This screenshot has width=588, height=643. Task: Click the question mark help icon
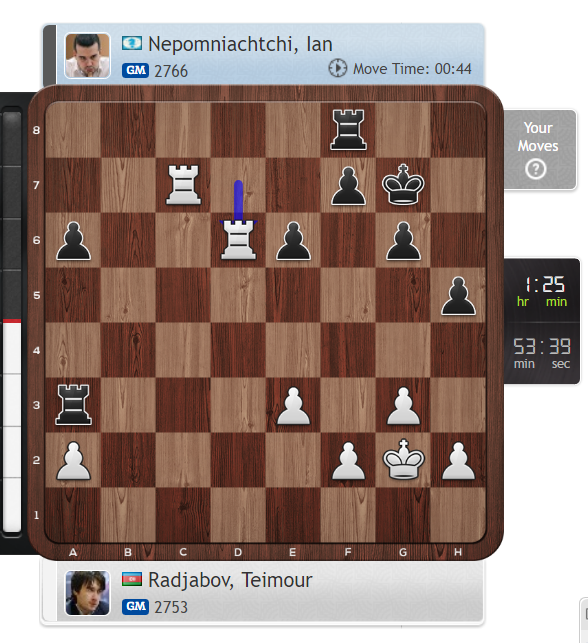pos(536,169)
